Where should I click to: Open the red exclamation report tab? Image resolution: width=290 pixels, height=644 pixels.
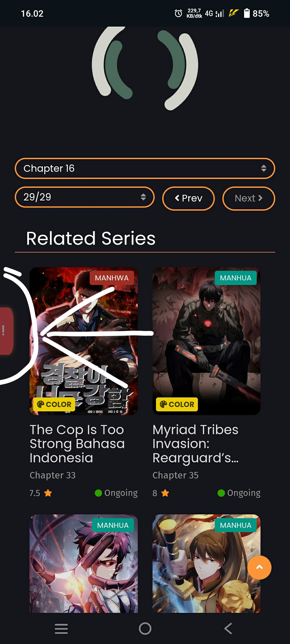6,331
